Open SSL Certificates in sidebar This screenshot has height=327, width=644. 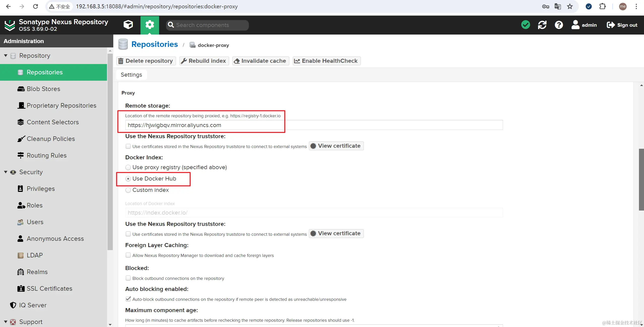pos(49,288)
